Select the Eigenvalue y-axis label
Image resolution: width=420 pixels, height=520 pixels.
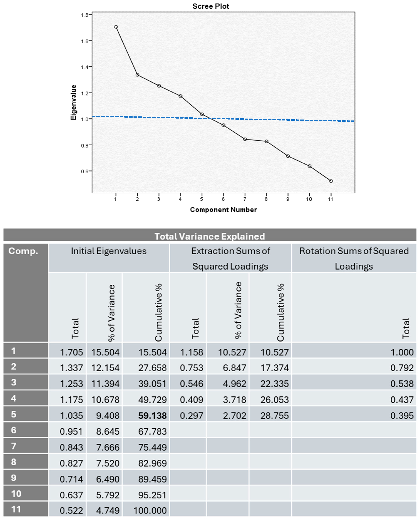pyautogui.click(x=73, y=102)
